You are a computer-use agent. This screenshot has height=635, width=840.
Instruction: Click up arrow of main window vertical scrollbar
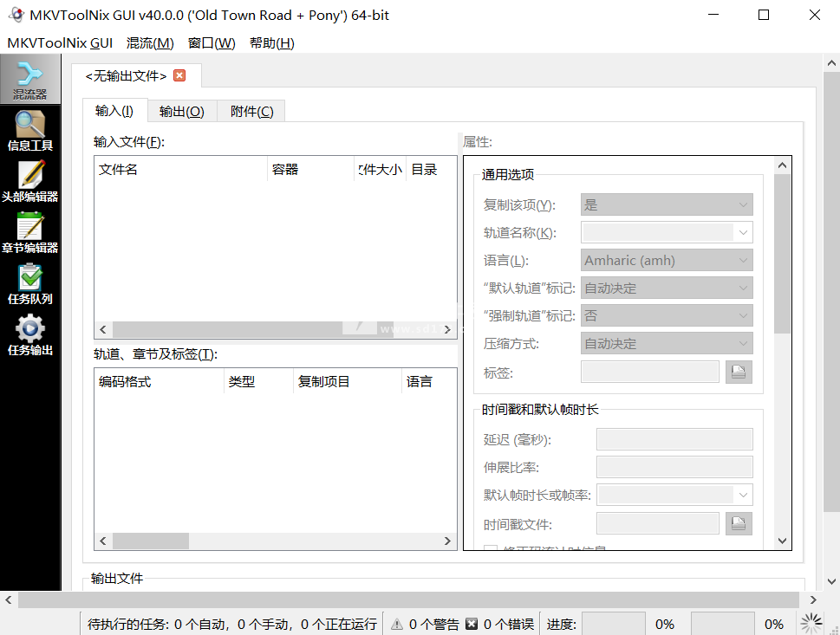point(831,62)
